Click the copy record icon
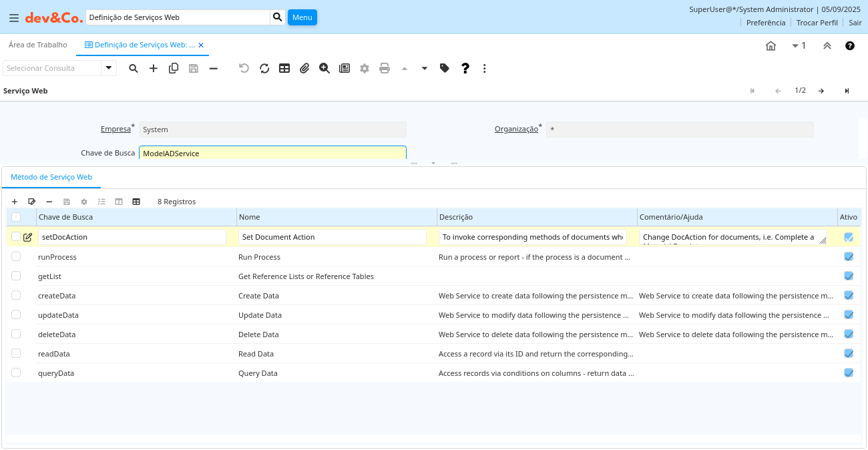 tap(174, 68)
